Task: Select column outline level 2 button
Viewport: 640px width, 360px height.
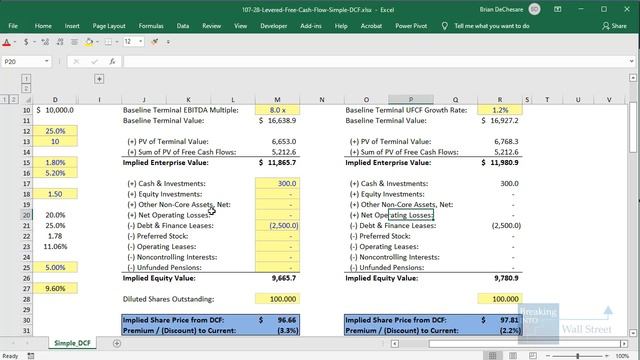Action: 26,88
